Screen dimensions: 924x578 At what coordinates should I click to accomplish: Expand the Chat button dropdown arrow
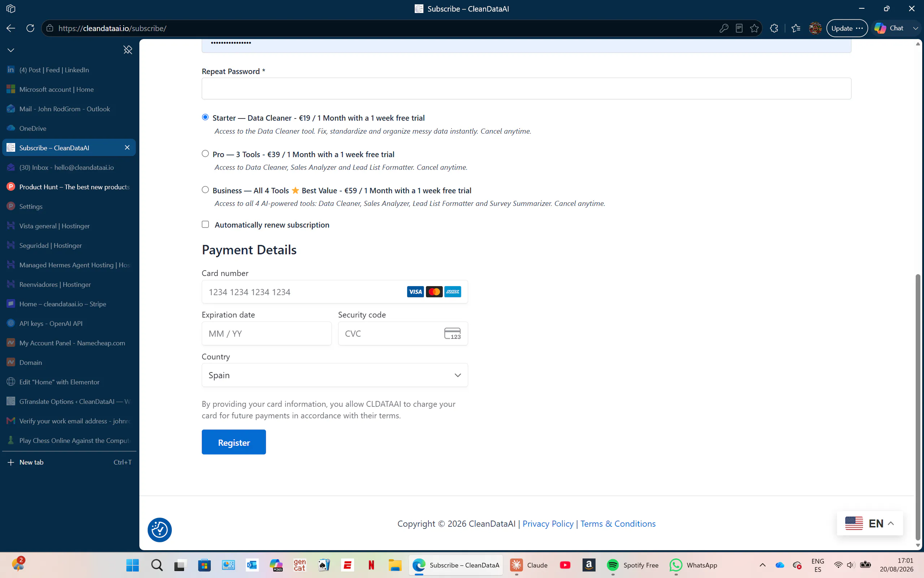[915, 28]
